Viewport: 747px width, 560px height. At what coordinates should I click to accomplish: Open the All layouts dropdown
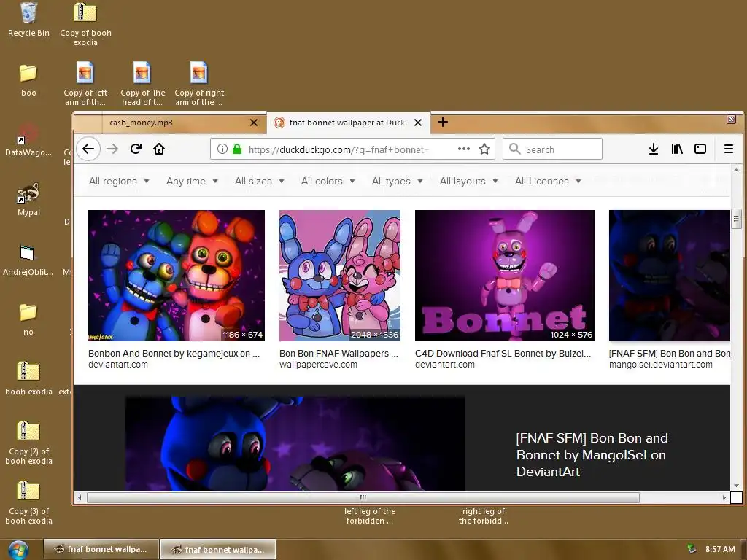[x=469, y=181]
